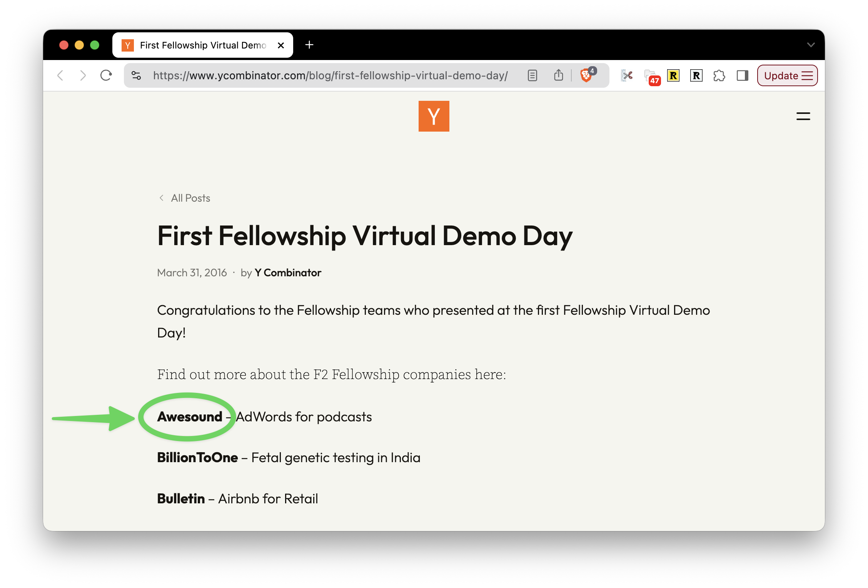Open the BillionToOne company link
The height and width of the screenshot is (588, 868).
(197, 458)
